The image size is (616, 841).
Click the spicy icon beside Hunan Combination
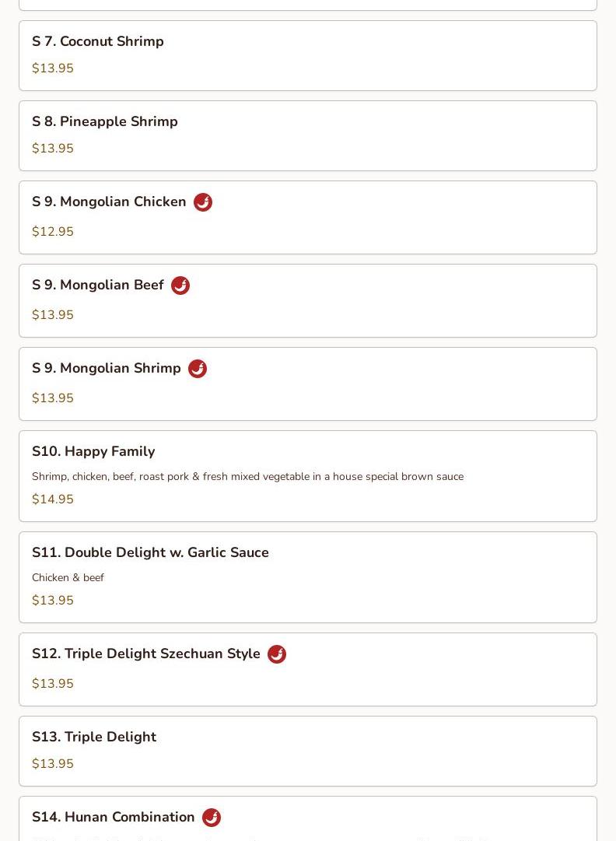212,818
